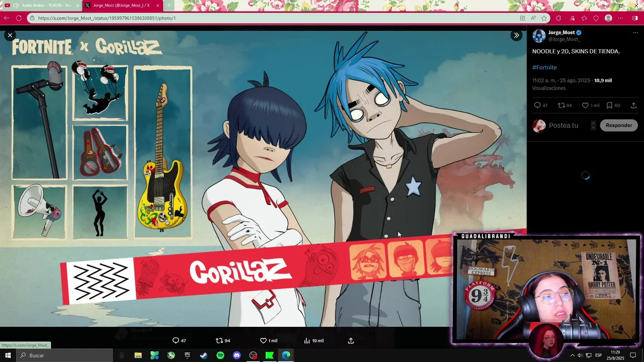Open the volume control in tray
The image size is (644, 362).
click(580, 355)
